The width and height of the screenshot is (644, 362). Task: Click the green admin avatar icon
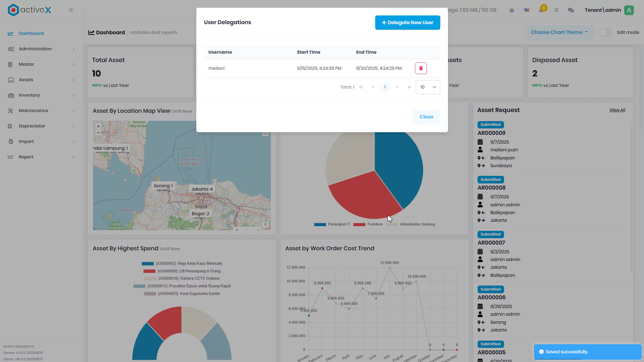(x=629, y=10)
